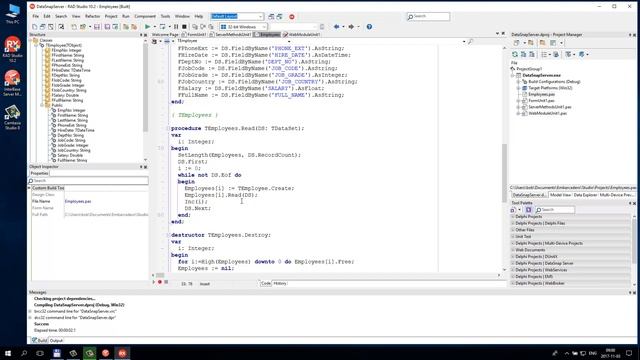Expand FormUnit1.pas node in Project Manager
640x360 pixels.
pyautogui.click(x=518, y=100)
